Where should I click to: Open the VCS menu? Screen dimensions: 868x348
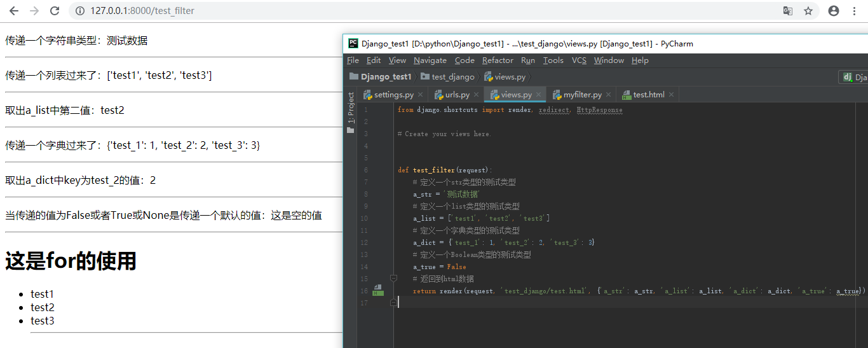pyautogui.click(x=579, y=60)
